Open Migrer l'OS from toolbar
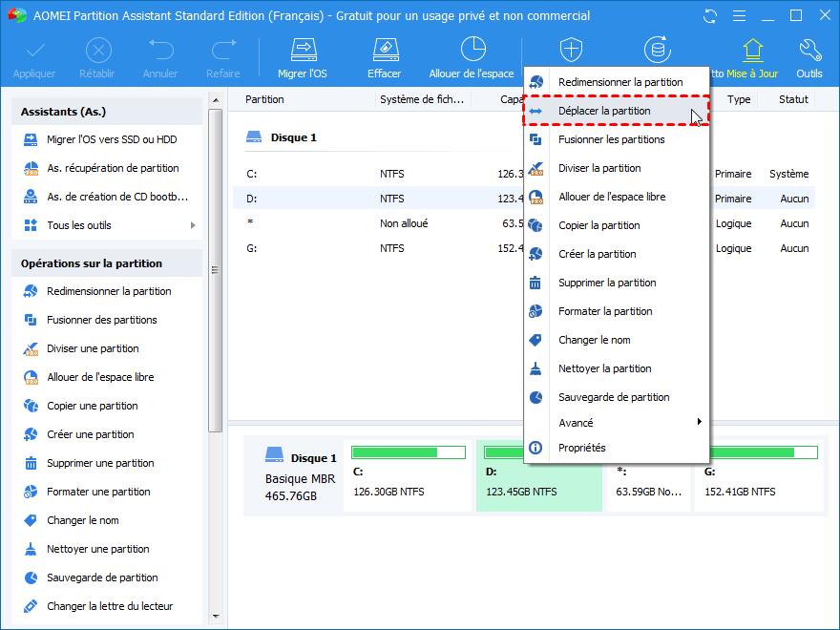840x630 pixels. click(303, 58)
